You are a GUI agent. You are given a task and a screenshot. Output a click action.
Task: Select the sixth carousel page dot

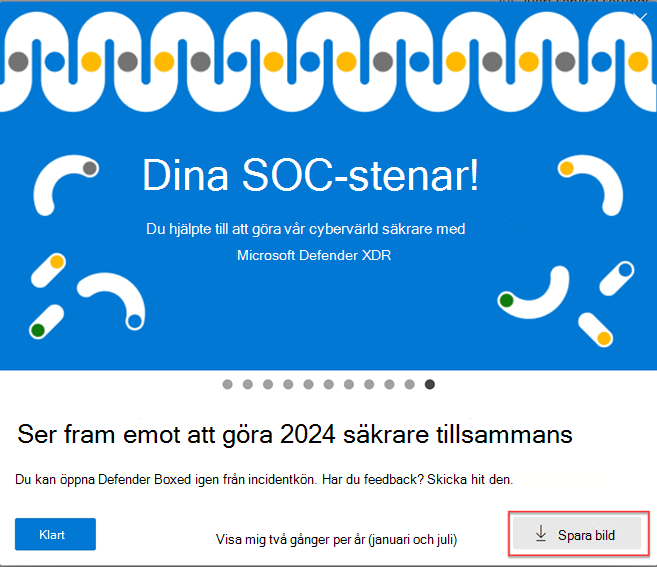point(329,384)
